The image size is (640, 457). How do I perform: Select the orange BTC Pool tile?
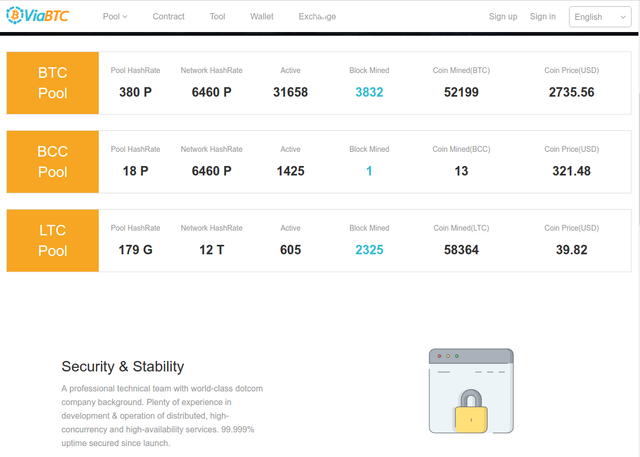(53, 83)
